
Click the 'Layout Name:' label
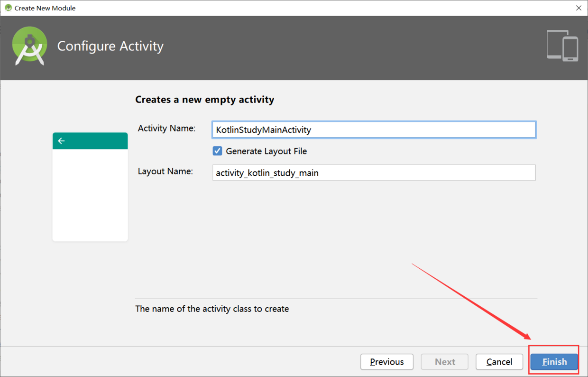point(165,171)
